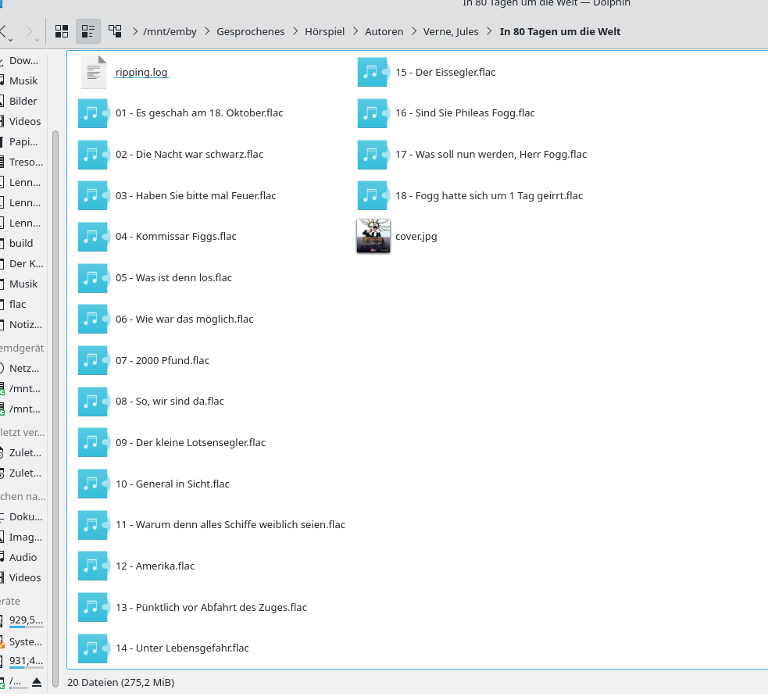Select audio icon of 18 - Fogg hatte sich um 1 Tag geirrt
This screenshot has width=768, height=700.
(x=373, y=195)
